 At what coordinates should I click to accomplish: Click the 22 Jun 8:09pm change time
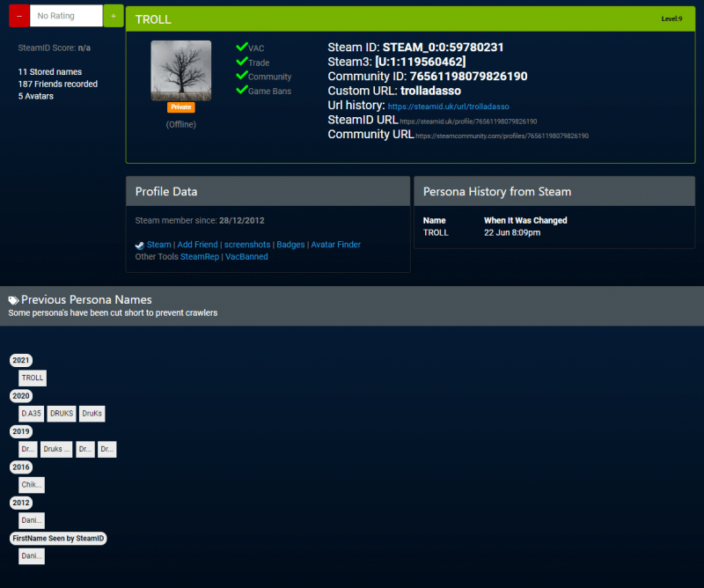pos(512,232)
